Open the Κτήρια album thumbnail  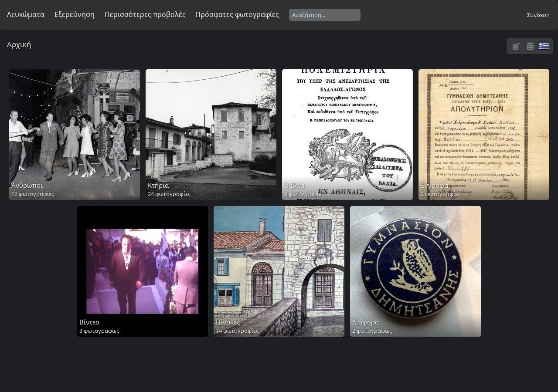tap(211, 135)
